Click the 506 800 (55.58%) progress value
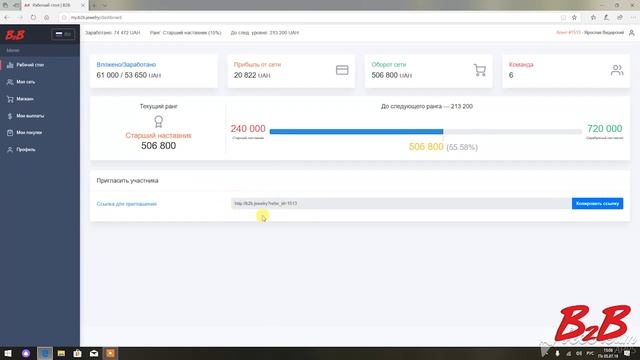The height and width of the screenshot is (360, 640). tap(443, 147)
